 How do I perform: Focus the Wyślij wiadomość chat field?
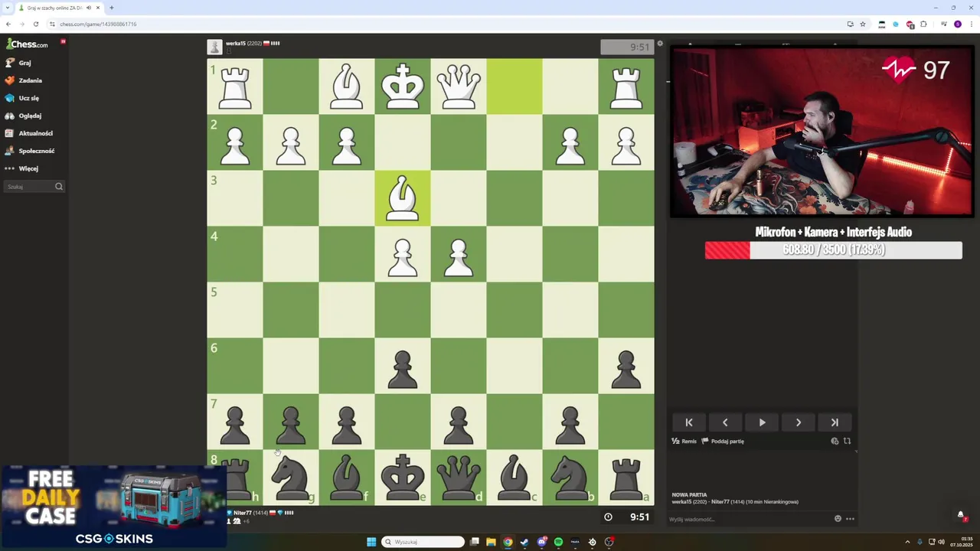pos(749,520)
